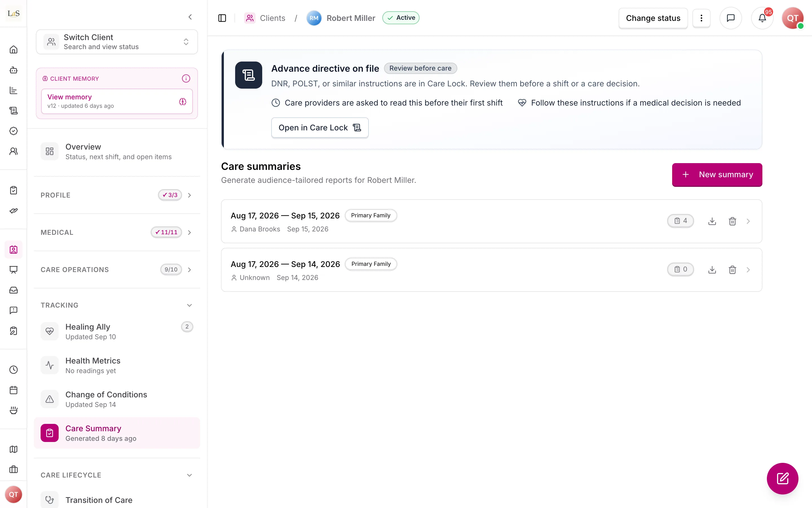Open the home icon in left rail

click(x=14, y=50)
